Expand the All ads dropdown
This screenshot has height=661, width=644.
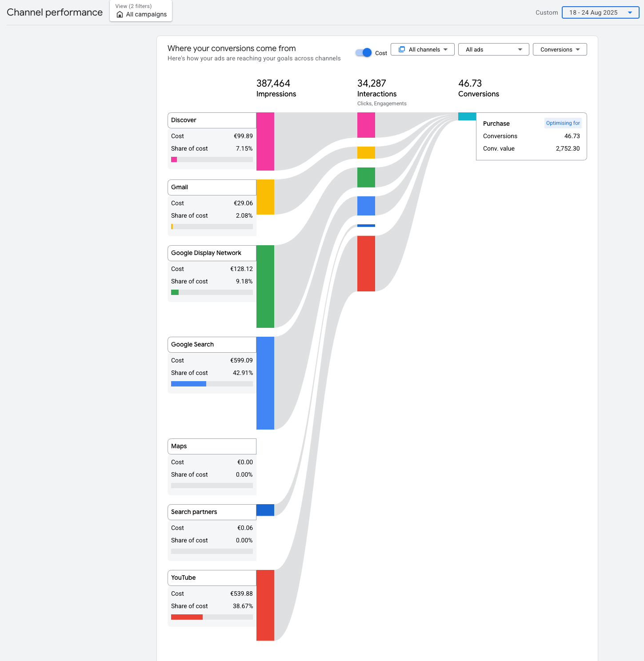click(493, 49)
